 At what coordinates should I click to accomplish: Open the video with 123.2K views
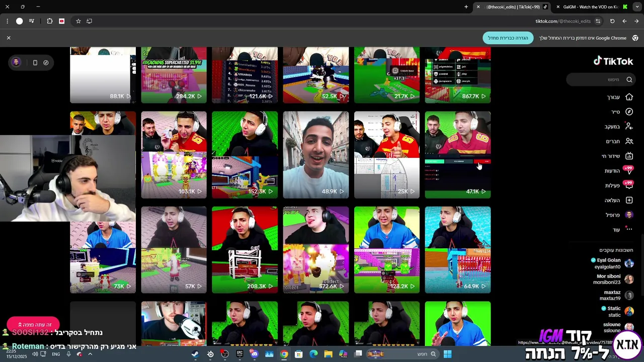point(387,250)
